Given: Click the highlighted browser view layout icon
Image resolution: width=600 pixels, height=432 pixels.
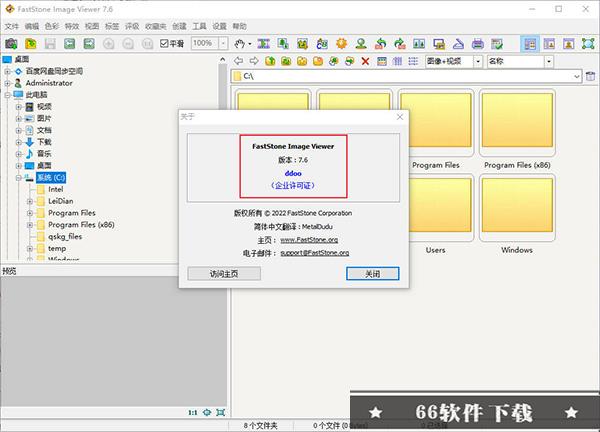Looking at the screenshot, I should point(530,44).
